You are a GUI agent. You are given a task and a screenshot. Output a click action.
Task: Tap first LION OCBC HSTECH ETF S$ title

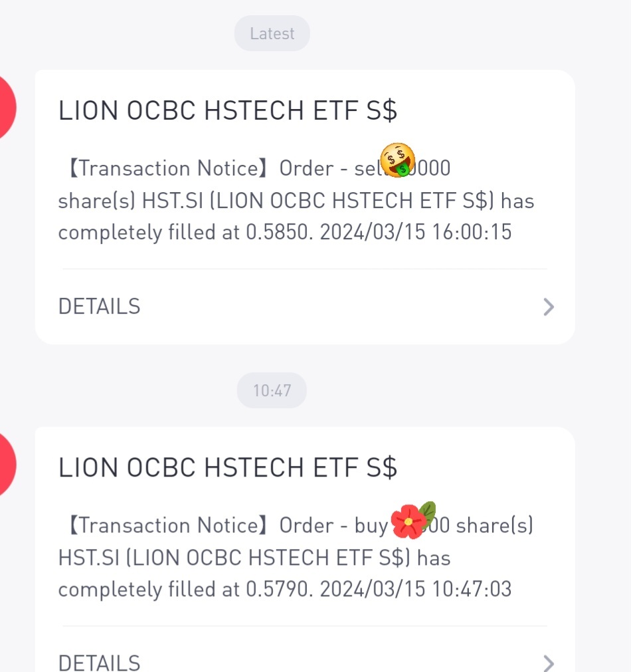(228, 110)
